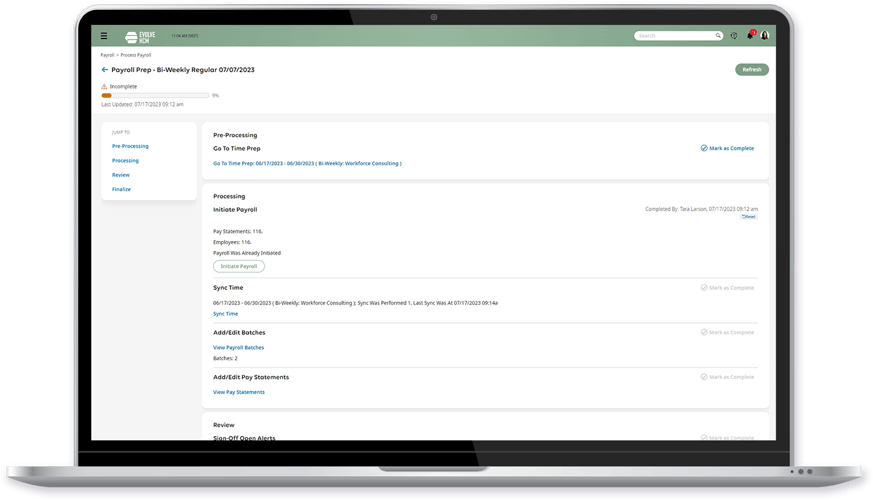
Task: Jump to Finalize section
Action: point(121,189)
